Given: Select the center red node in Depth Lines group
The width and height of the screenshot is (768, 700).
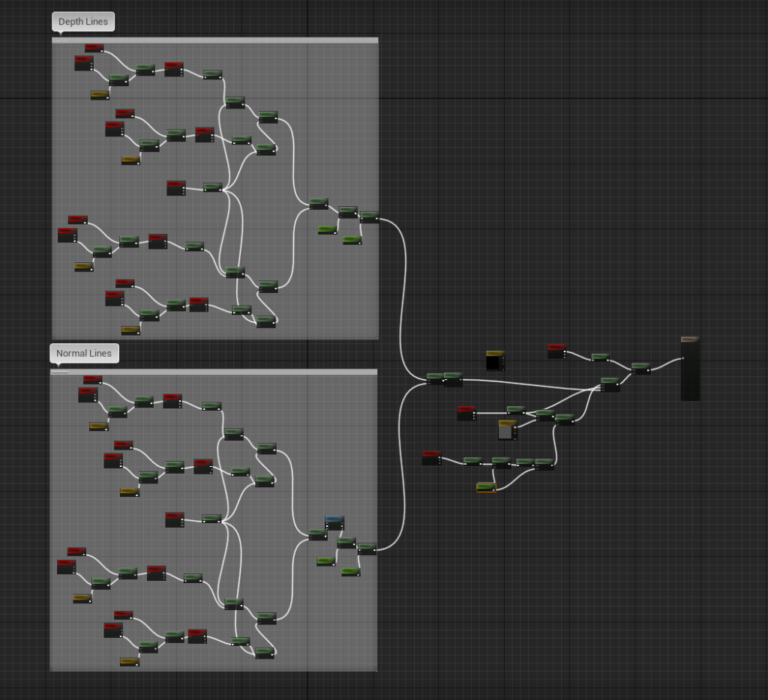Looking at the screenshot, I should [175, 187].
